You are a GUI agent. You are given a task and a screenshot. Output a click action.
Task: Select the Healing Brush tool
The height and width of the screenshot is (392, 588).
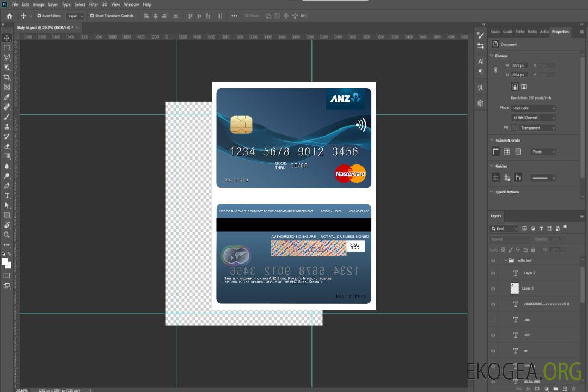click(7, 107)
